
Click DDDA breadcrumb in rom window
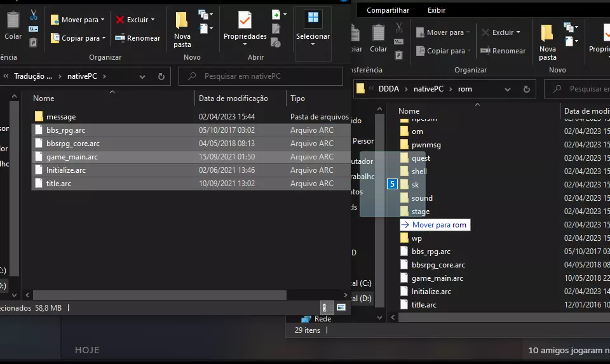coord(389,89)
